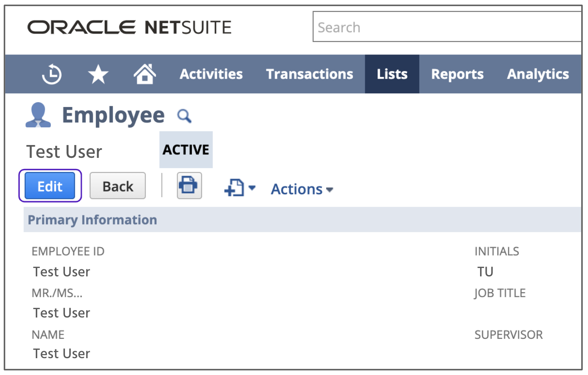Go to the Home dashboard icon
Image resolution: width=588 pixels, height=375 pixels.
pos(145,74)
